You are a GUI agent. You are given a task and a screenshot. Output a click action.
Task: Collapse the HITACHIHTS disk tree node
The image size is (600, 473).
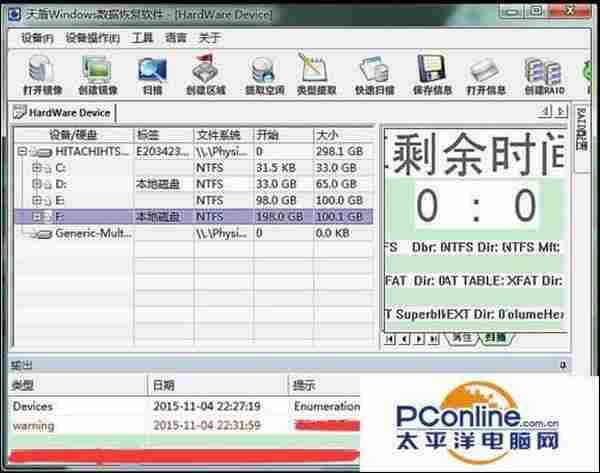(23, 151)
